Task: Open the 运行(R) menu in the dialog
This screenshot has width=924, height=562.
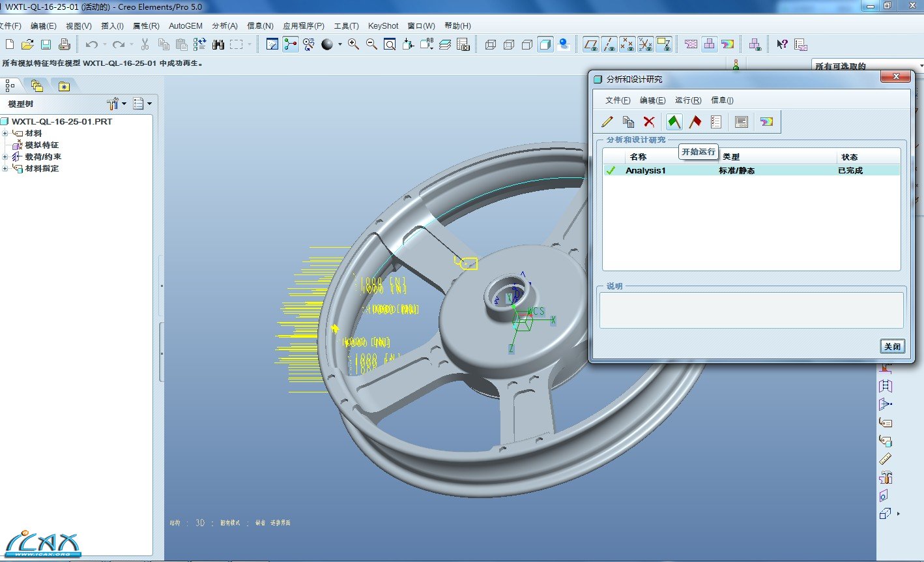Action: click(x=688, y=100)
